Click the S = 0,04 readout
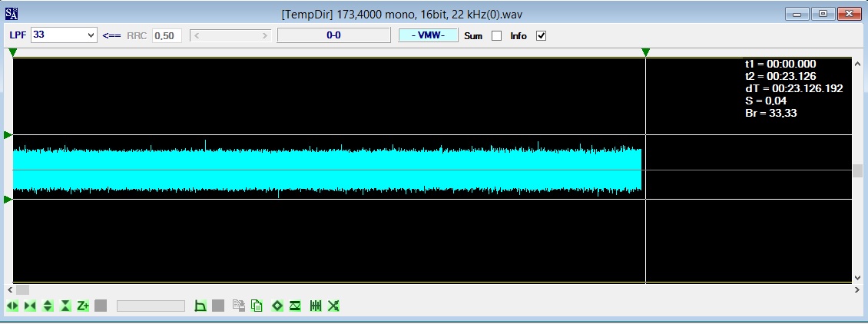 pyautogui.click(x=766, y=101)
